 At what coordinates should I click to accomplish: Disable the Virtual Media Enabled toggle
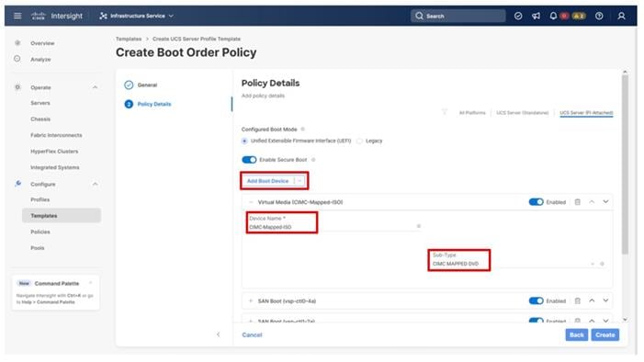click(536, 202)
